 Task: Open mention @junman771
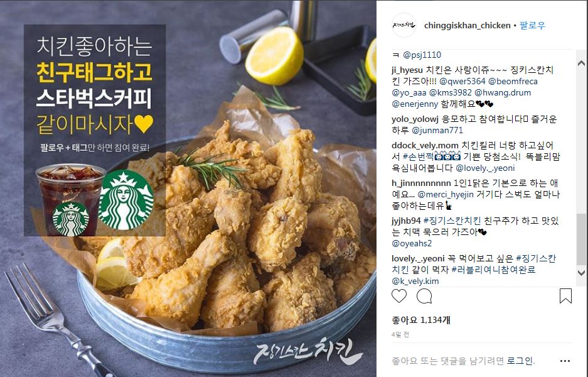point(437,130)
